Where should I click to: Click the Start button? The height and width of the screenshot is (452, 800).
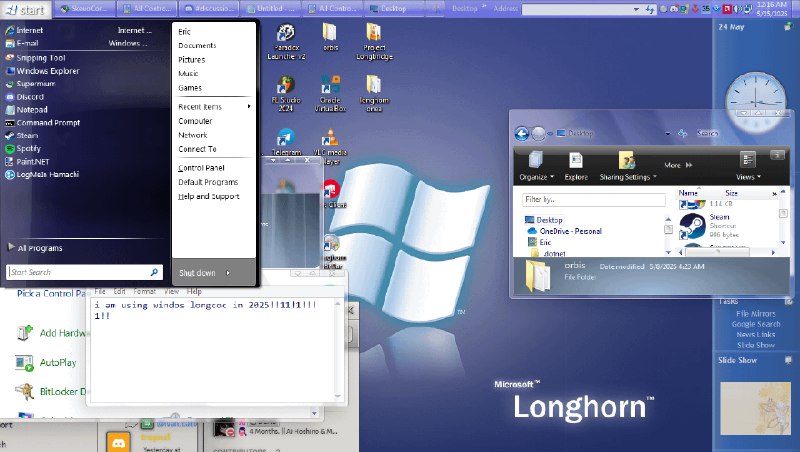point(26,9)
